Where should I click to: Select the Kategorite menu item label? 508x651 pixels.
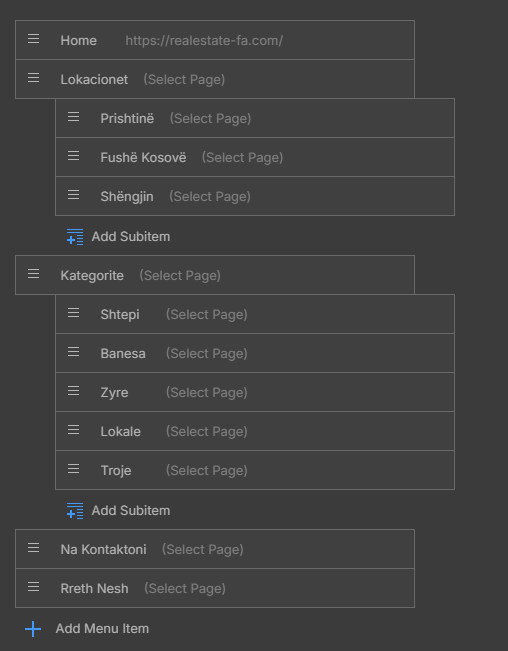[92, 276]
